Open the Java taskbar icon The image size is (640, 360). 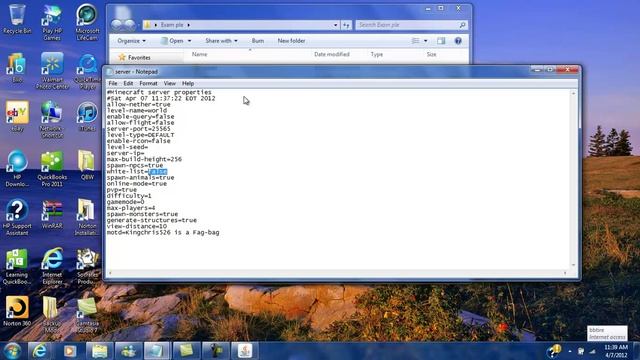coord(245,351)
